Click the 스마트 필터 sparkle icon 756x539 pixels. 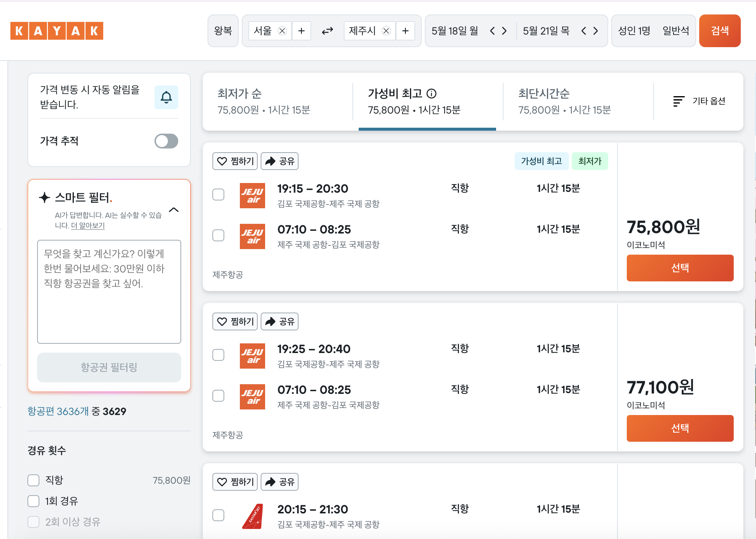pos(45,197)
